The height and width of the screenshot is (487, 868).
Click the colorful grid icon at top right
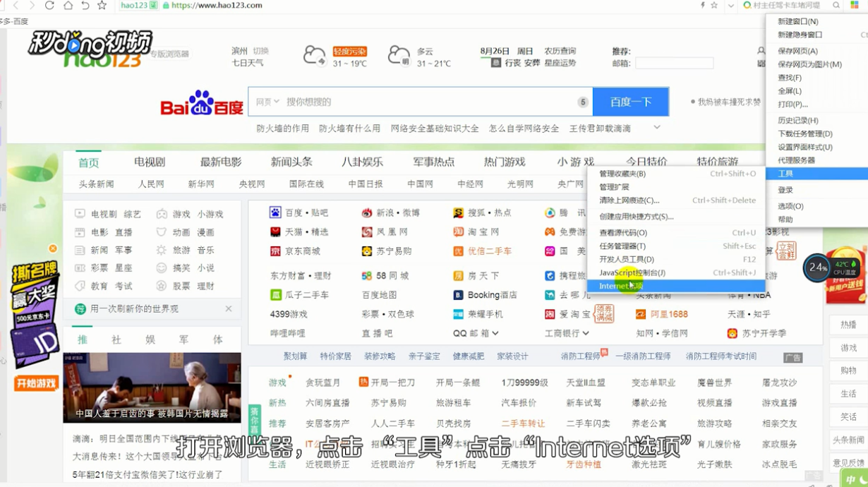click(855, 6)
